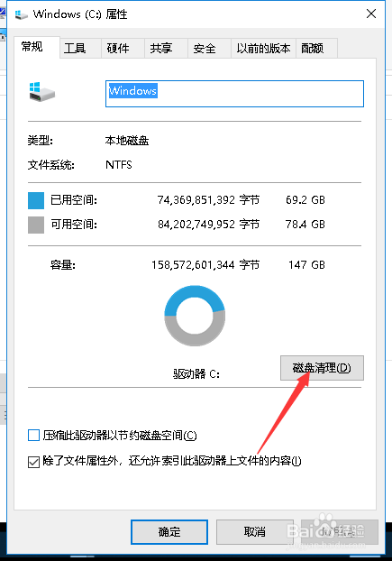
Task: Close the Windows (C:) properties dialog
Action: 371,14
